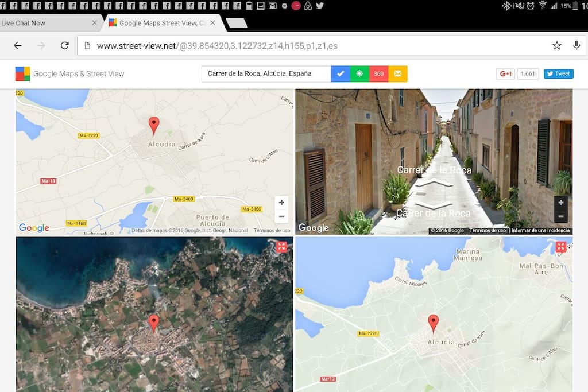Screen dimensions: 588x392
Task: Tap the Bluetooth status icon
Action: tap(506, 6)
